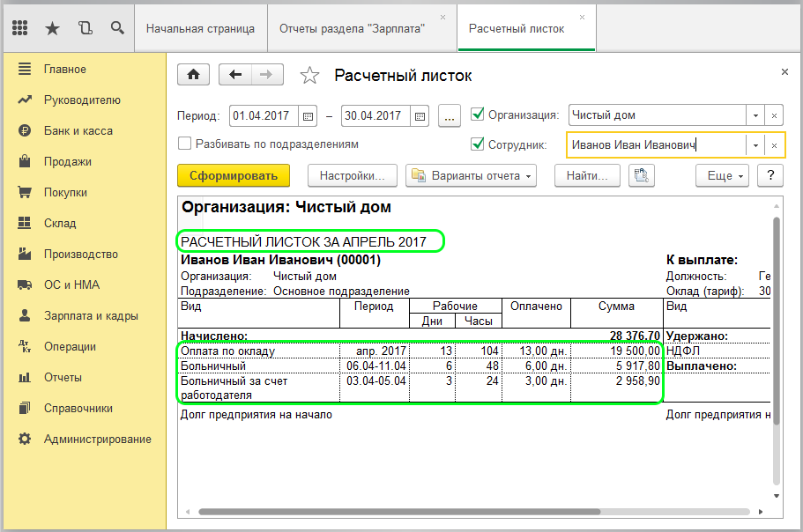Uncheck the Сотрудник checkbox
The image size is (803, 532).
coord(478,144)
